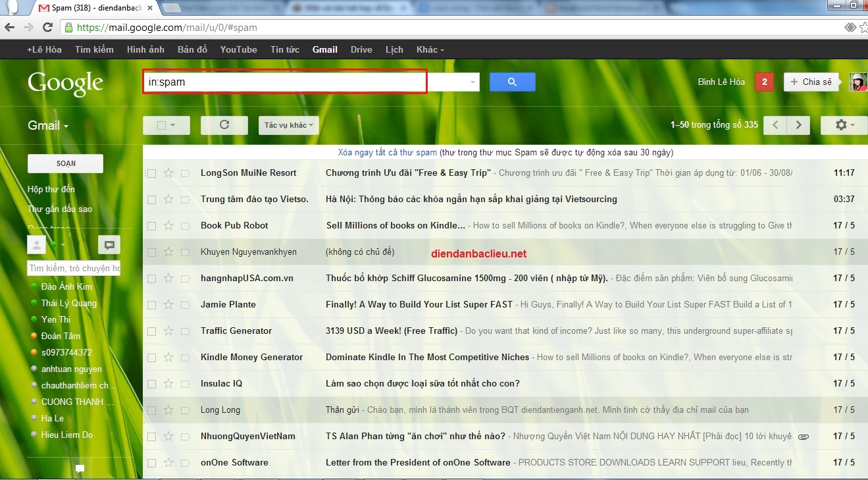Mark importance on Long Long email

point(185,410)
